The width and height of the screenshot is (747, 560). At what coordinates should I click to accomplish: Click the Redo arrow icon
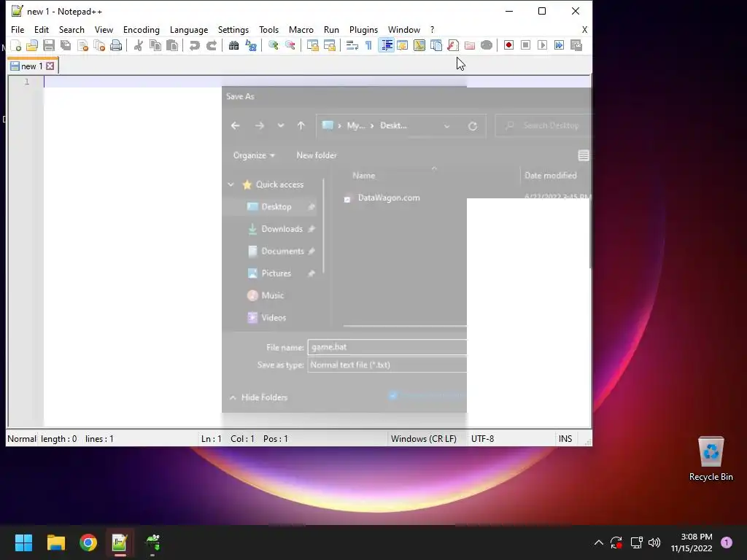point(211,45)
